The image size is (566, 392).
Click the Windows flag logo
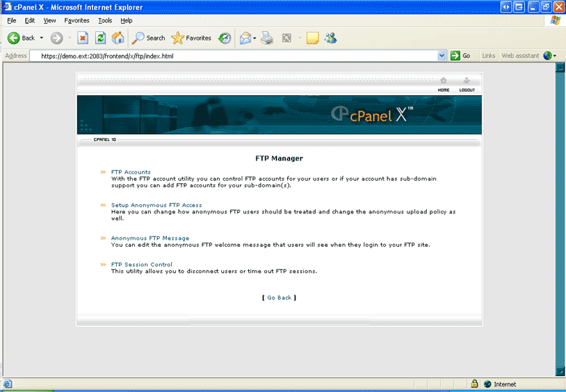555,20
